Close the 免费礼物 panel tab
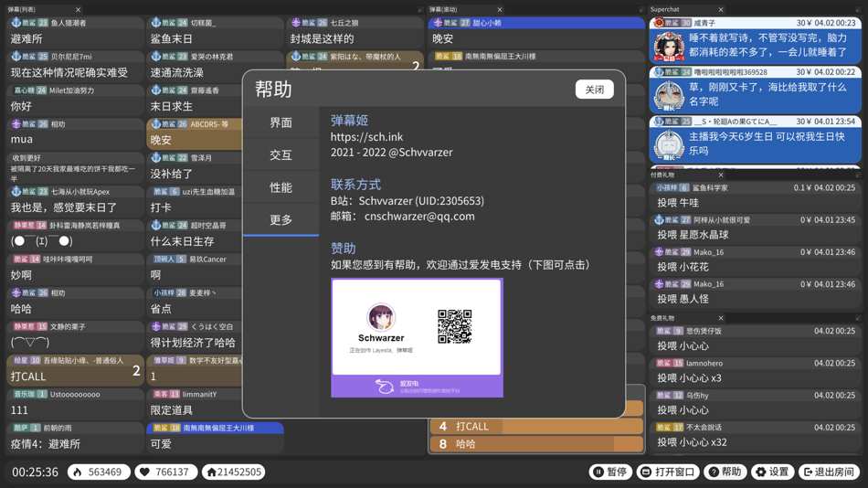 click(721, 318)
